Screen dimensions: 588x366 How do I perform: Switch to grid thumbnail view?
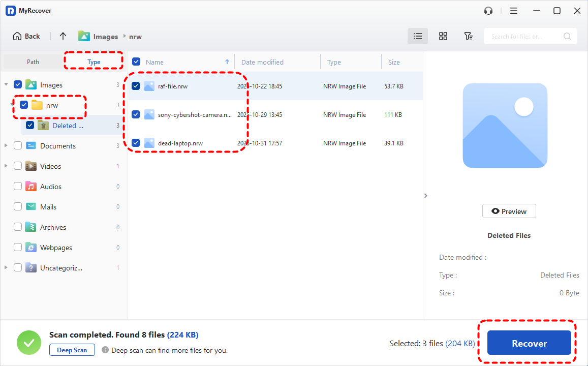pos(443,36)
